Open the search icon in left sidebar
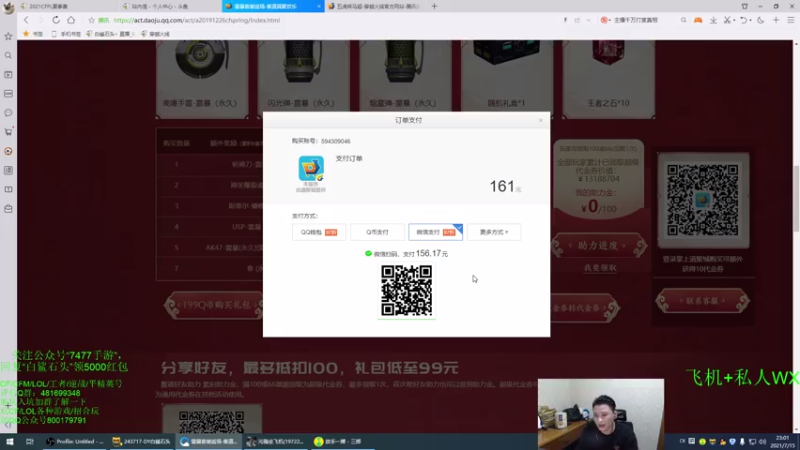800x450 pixels. click(x=8, y=55)
